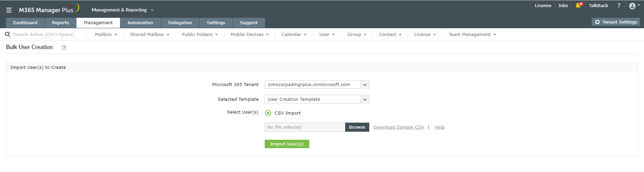The image size is (644, 172).
Task: Expand the Microsoft 365 Tenant dropdown
Action: pyautogui.click(x=365, y=85)
